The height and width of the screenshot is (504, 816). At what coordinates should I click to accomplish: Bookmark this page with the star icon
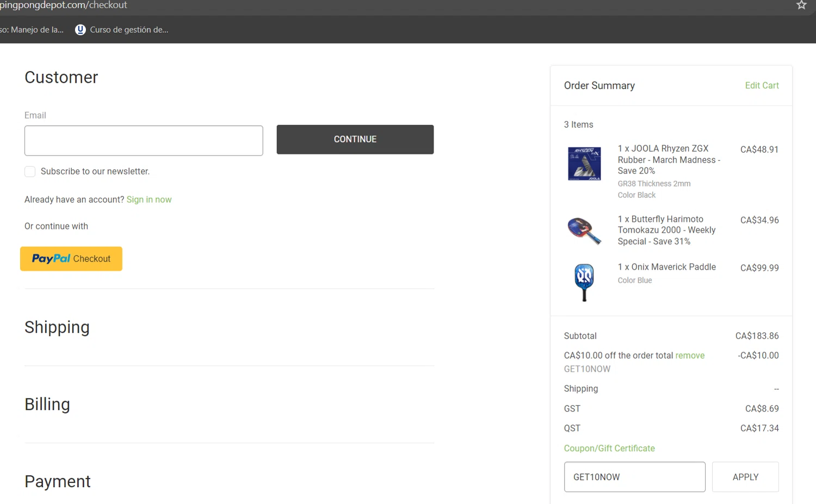[x=801, y=5]
